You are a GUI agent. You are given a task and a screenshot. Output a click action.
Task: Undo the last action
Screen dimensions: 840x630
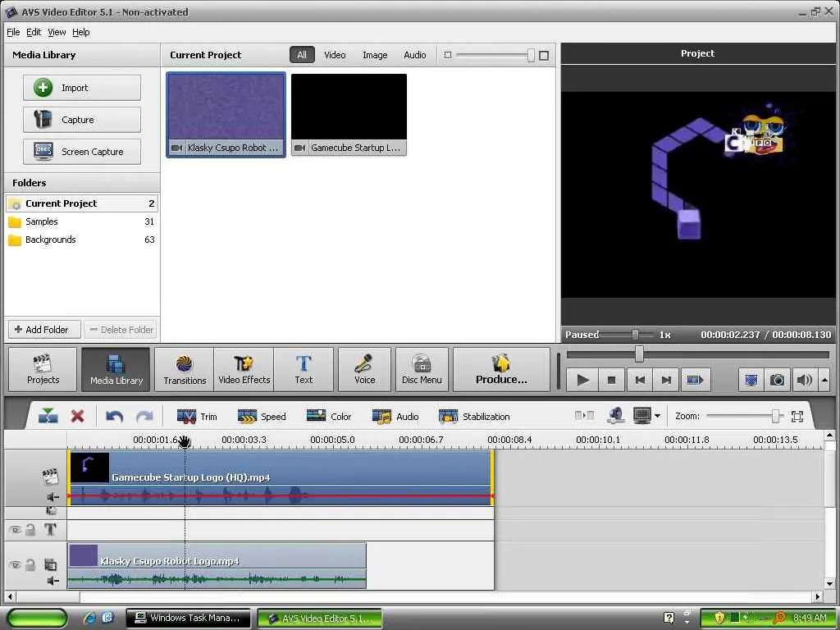(115, 416)
